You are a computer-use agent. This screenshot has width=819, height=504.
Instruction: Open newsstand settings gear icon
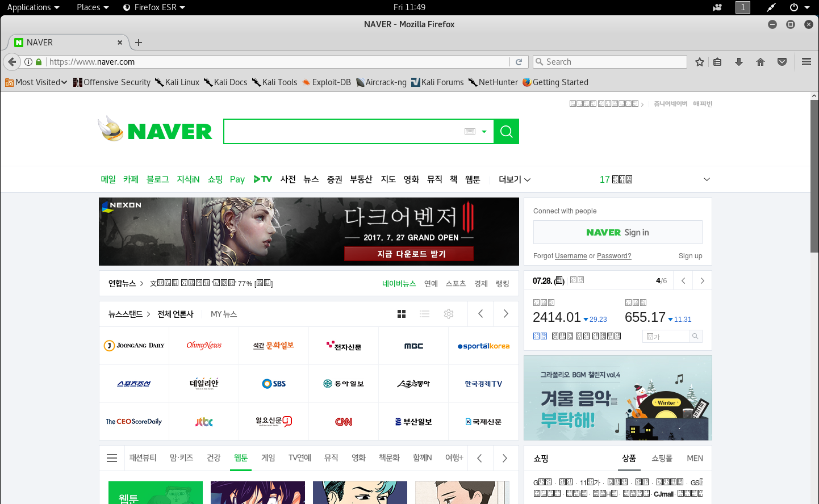[449, 314]
